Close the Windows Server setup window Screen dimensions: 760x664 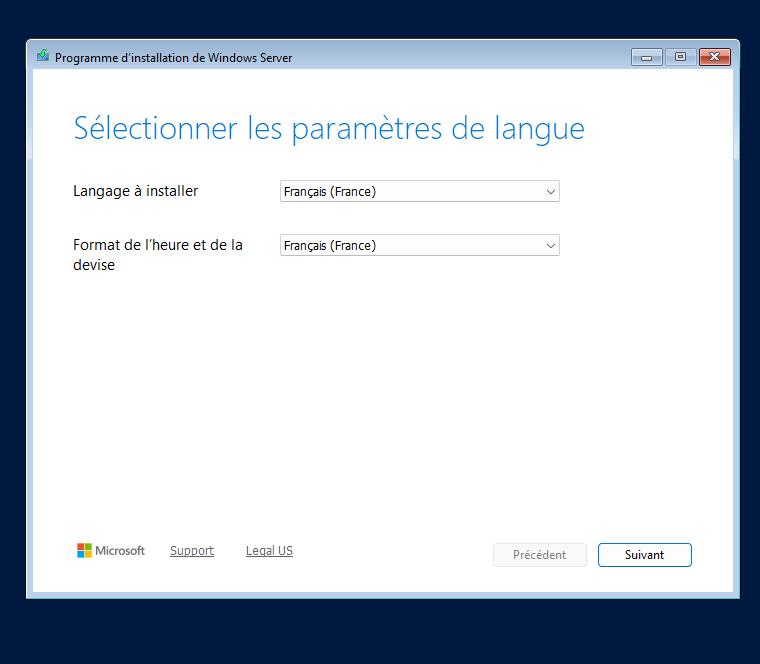714,57
